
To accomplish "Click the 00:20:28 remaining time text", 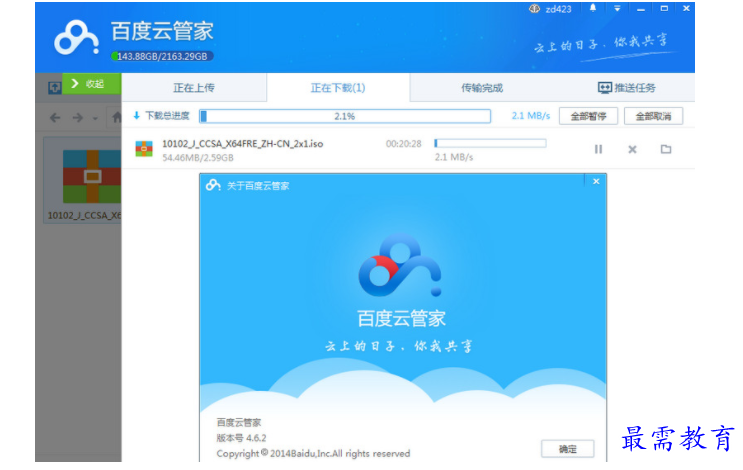I will tap(404, 144).
